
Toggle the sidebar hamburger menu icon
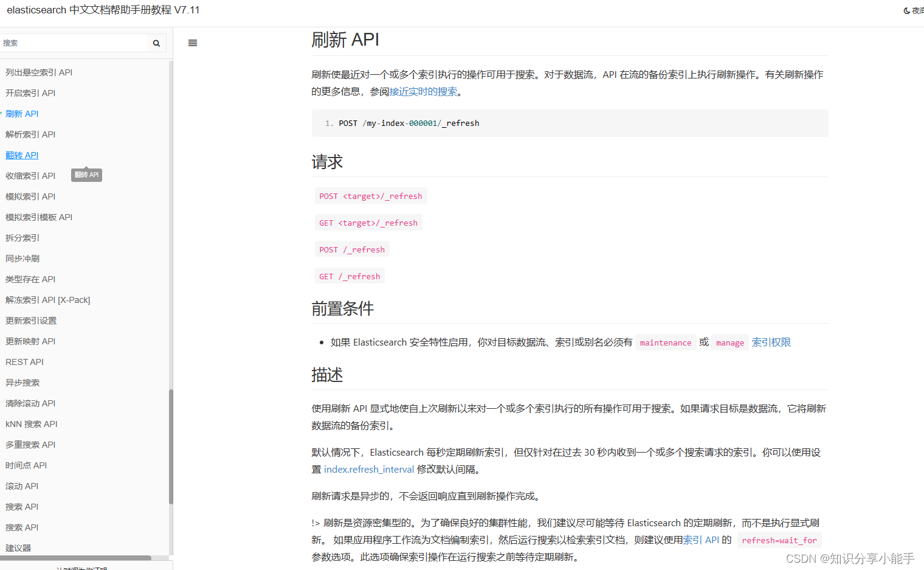pyautogui.click(x=193, y=43)
